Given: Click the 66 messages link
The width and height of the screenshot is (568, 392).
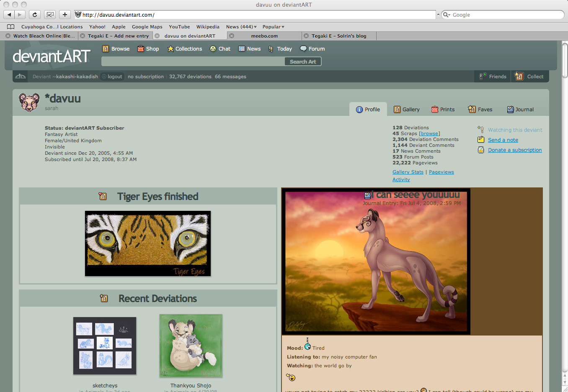Looking at the screenshot, I should tap(230, 77).
